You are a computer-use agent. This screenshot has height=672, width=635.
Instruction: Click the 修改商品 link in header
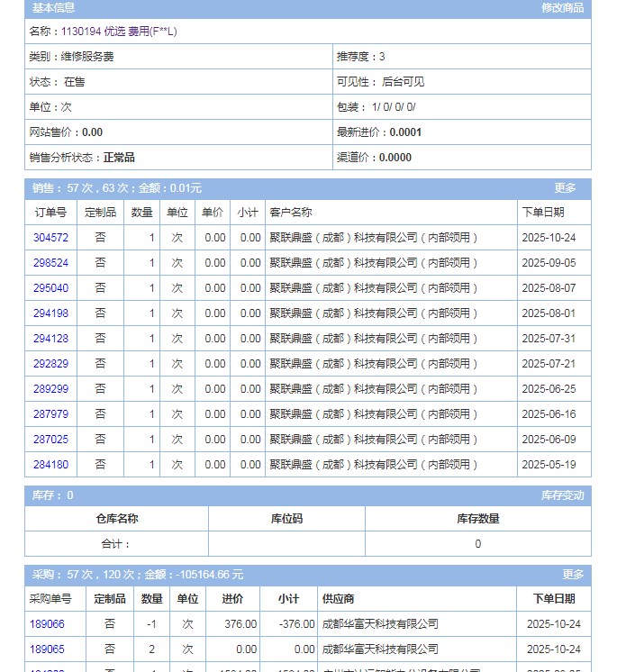pos(562,8)
